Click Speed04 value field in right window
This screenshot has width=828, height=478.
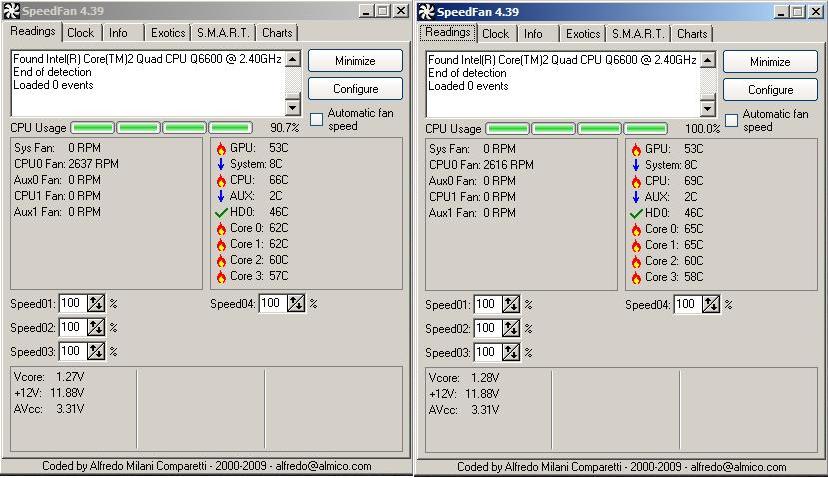pos(688,305)
